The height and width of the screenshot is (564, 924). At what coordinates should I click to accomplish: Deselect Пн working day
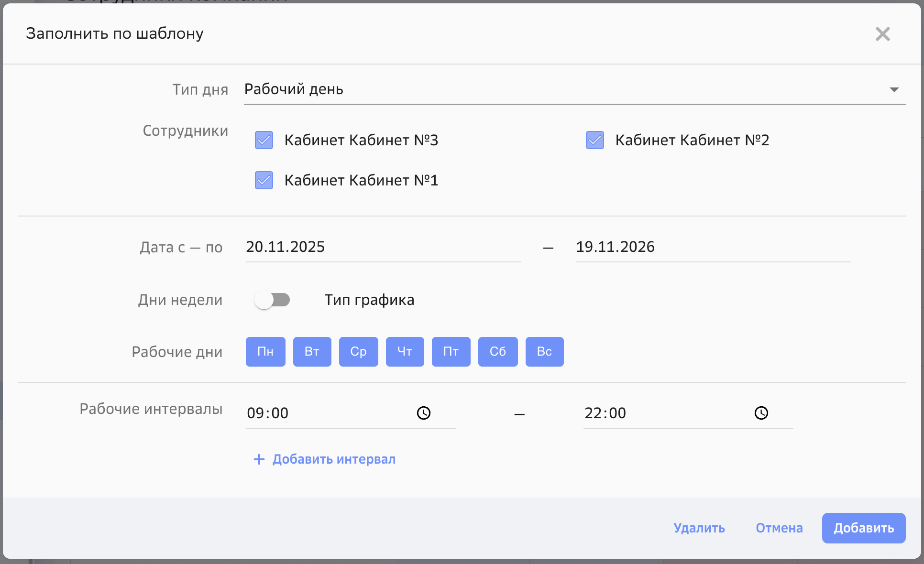tap(265, 351)
